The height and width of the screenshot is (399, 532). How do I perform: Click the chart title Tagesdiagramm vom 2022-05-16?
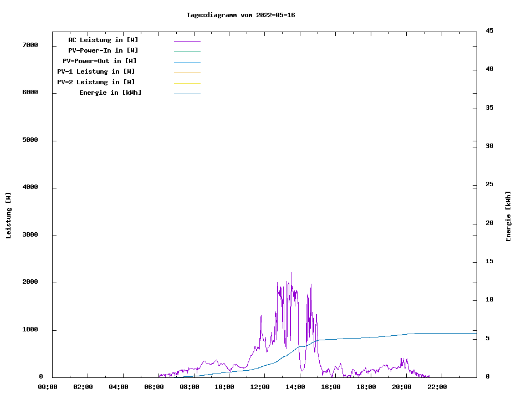click(241, 15)
